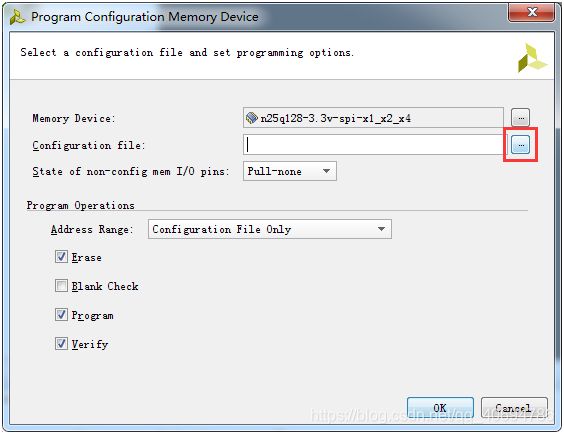Click the Program Operations section heading
The image size is (564, 434).
pos(81,205)
